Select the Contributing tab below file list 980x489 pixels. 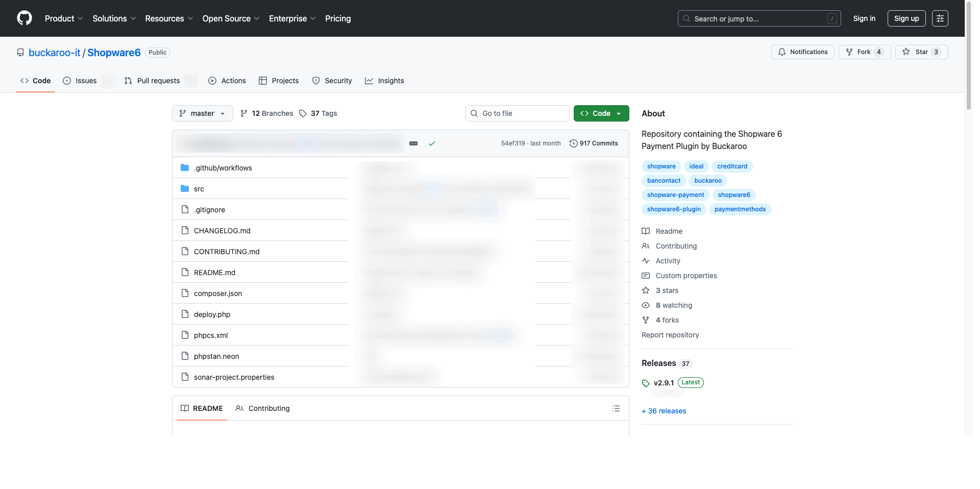262,408
